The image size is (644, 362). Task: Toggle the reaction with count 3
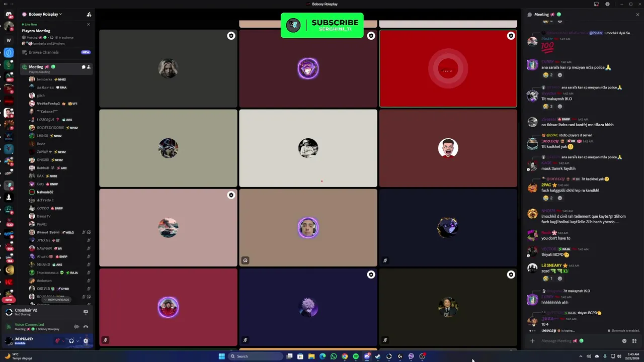(x=548, y=106)
